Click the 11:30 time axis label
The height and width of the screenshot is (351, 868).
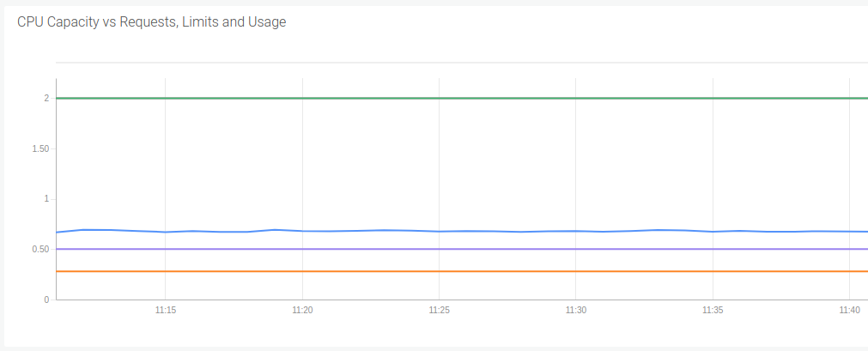pos(576,311)
